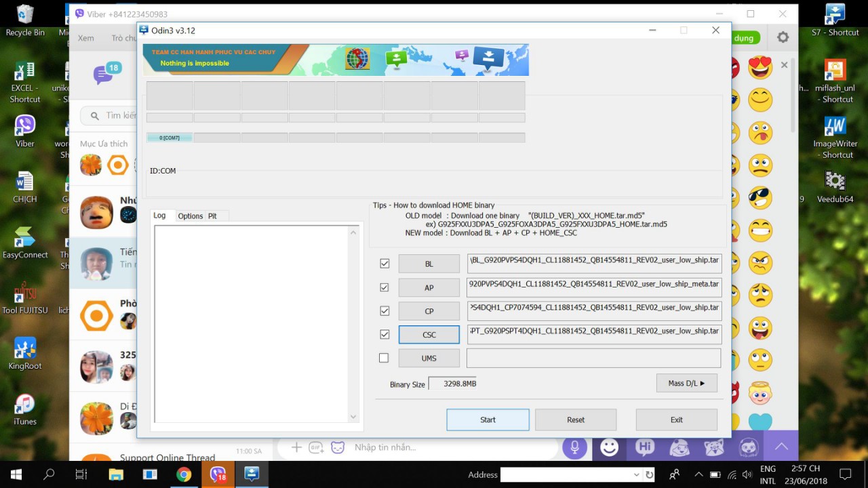Launch the Viber desktop shortcut

click(25, 131)
